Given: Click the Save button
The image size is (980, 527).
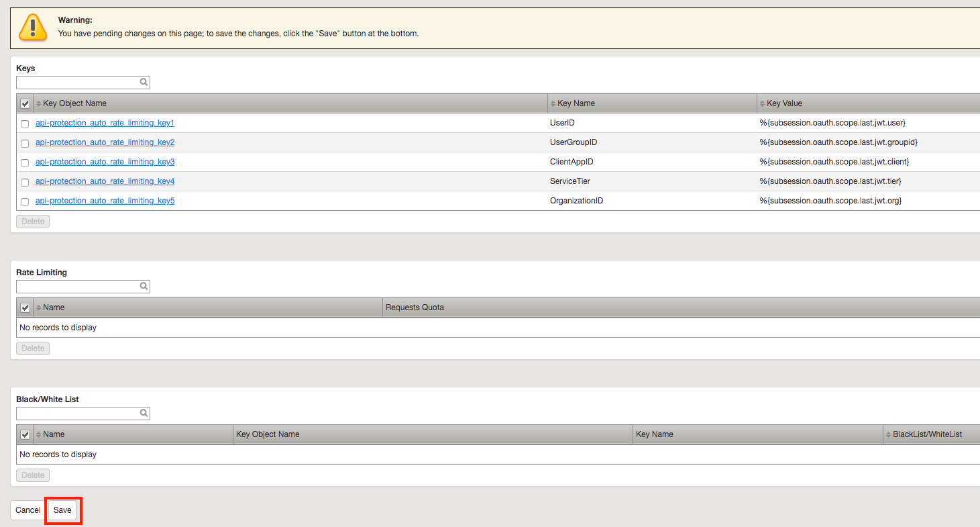Looking at the screenshot, I should [x=62, y=510].
